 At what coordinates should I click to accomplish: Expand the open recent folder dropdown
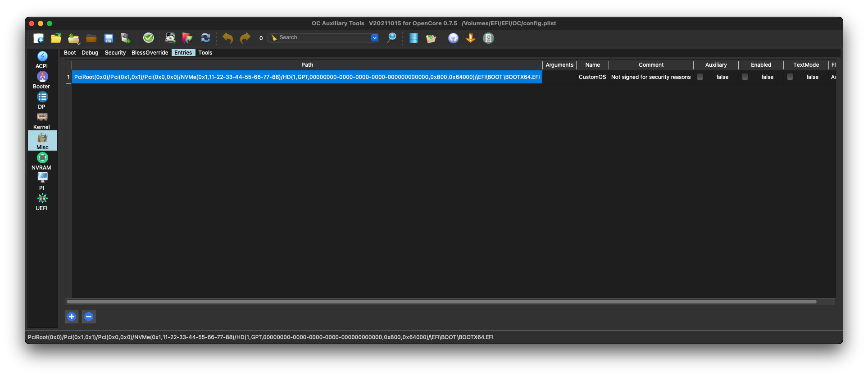(x=74, y=39)
